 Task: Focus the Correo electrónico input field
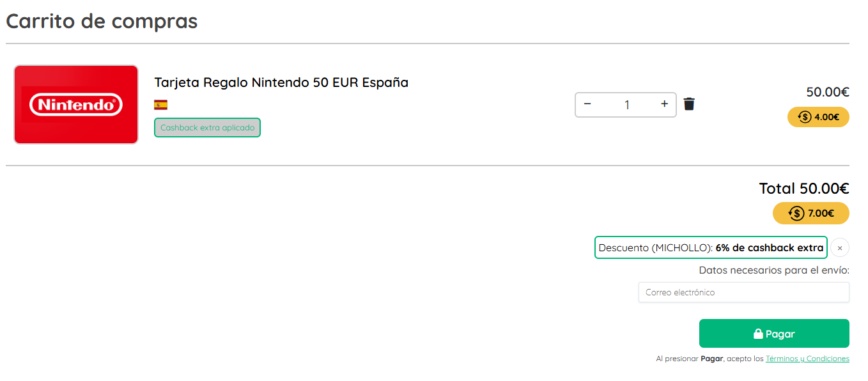point(743,292)
